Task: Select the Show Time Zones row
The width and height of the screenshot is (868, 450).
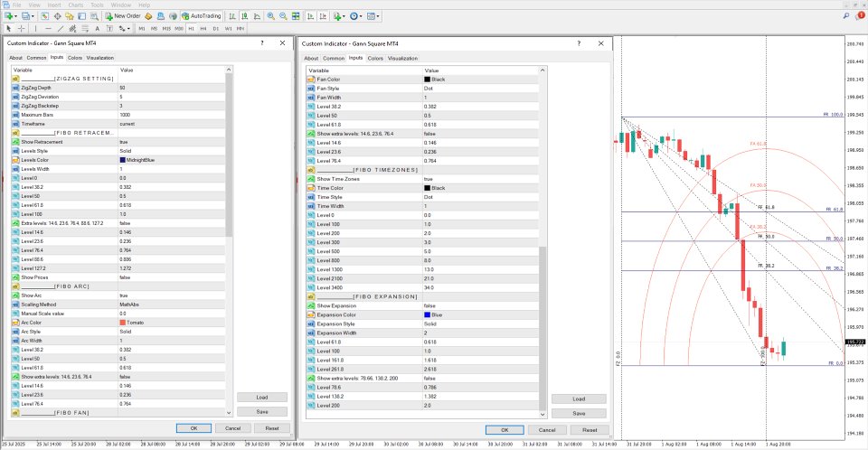Action: [422, 179]
